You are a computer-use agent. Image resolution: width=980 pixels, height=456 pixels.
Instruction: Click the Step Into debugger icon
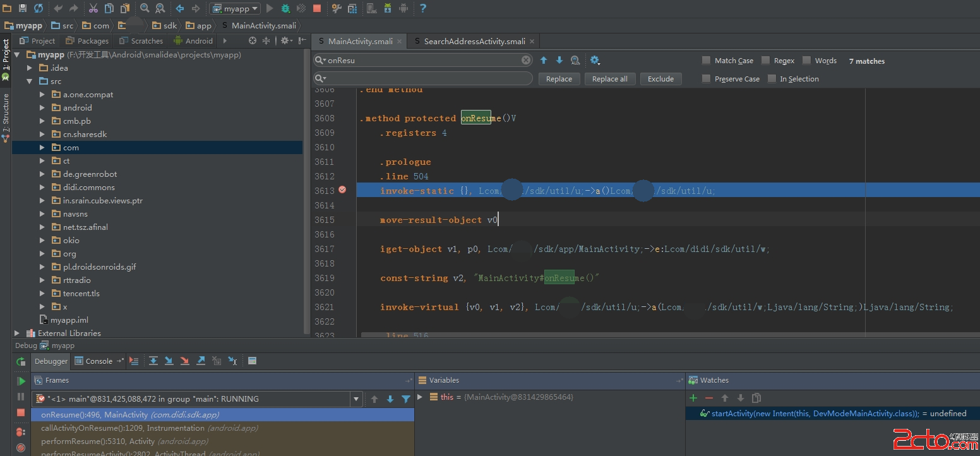[x=169, y=361]
